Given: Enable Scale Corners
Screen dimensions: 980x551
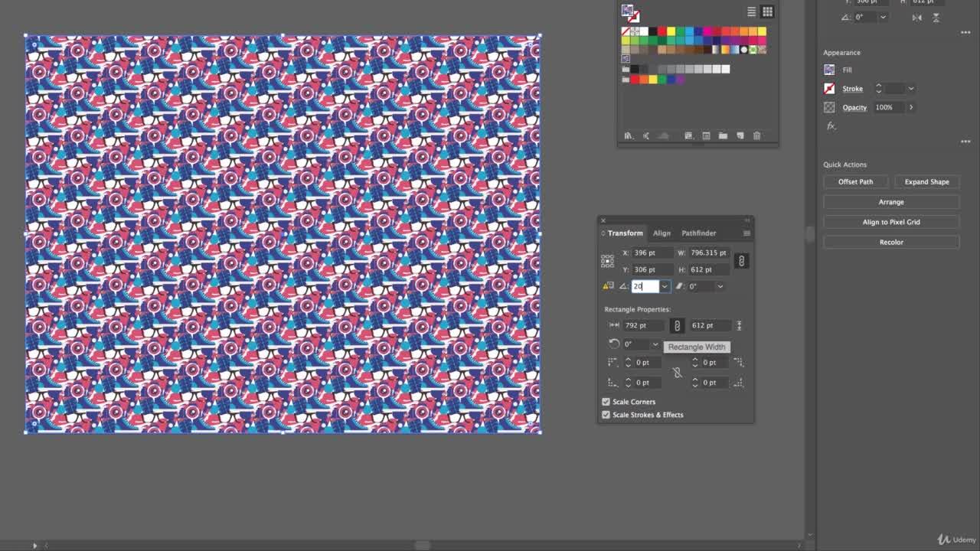Looking at the screenshot, I should [x=606, y=402].
